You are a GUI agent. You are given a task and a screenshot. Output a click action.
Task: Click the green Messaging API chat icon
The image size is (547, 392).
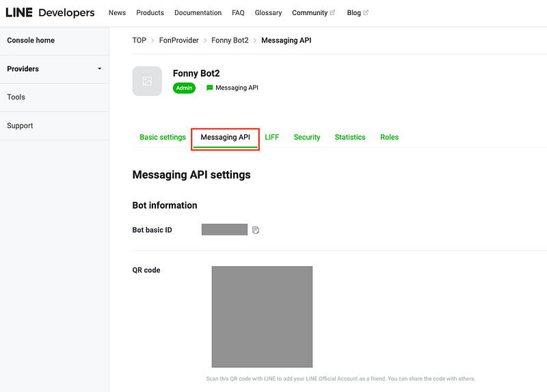[209, 88]
